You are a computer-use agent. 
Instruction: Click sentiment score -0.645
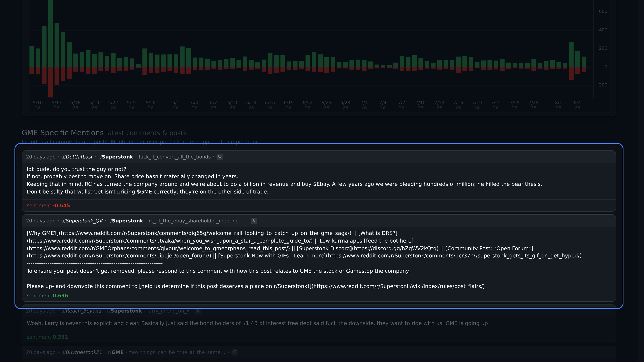pos(61,205)
